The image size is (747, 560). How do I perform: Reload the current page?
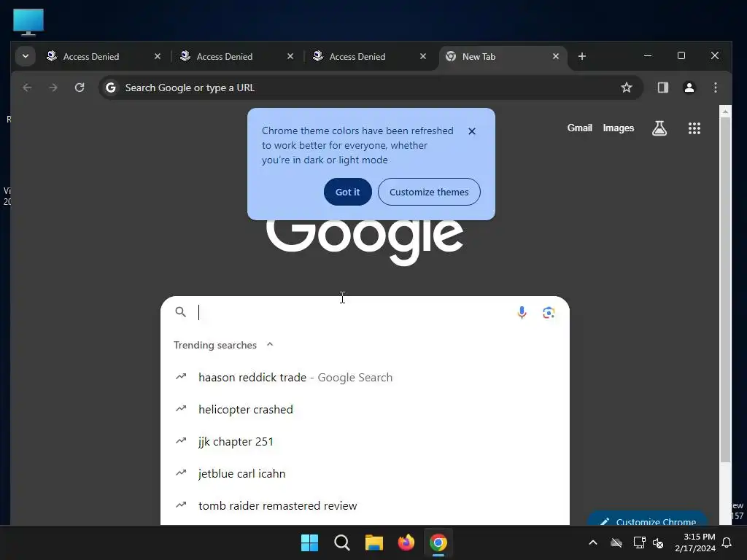point(80,87)
